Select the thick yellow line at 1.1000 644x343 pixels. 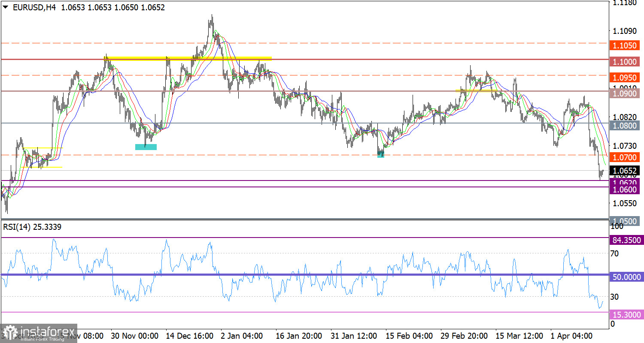pos(188,58)
